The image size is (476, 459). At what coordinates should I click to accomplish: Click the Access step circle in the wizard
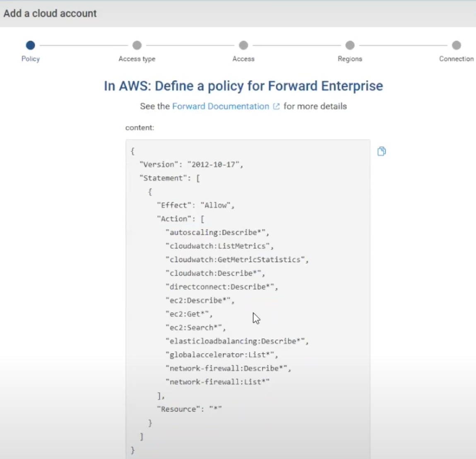[x=243, y=45]
